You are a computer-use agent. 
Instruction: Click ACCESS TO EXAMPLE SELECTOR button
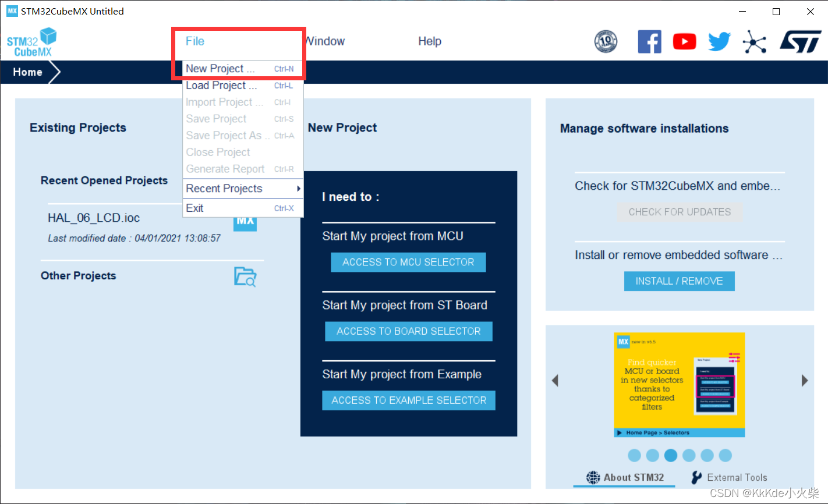tap(409, 400)
